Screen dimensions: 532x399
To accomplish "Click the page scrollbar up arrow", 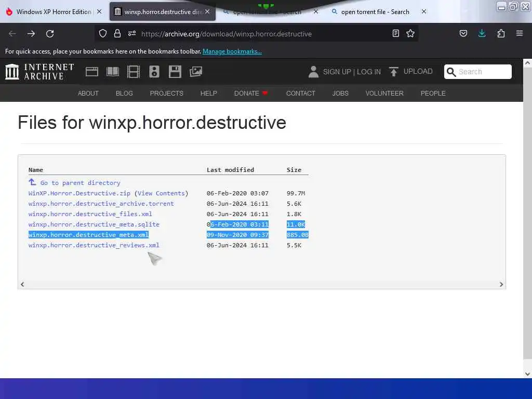I will [527, 63].
